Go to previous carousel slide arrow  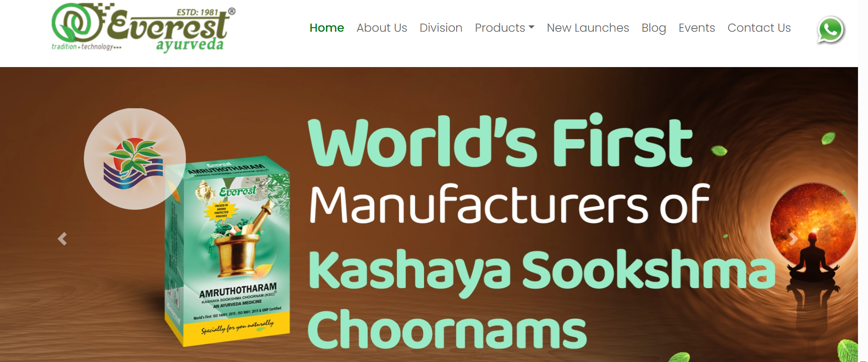(63, 239)
